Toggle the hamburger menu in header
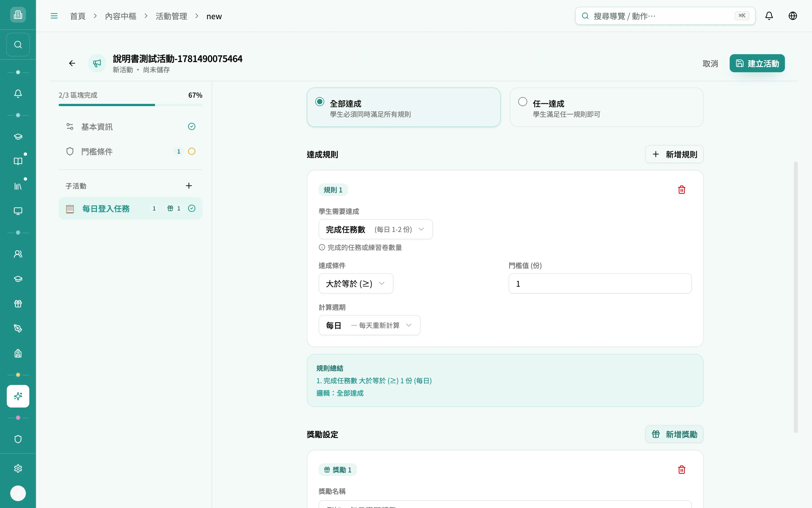This screenshot has height=508, width=812. pyautogui.click(x=54, y=16)
